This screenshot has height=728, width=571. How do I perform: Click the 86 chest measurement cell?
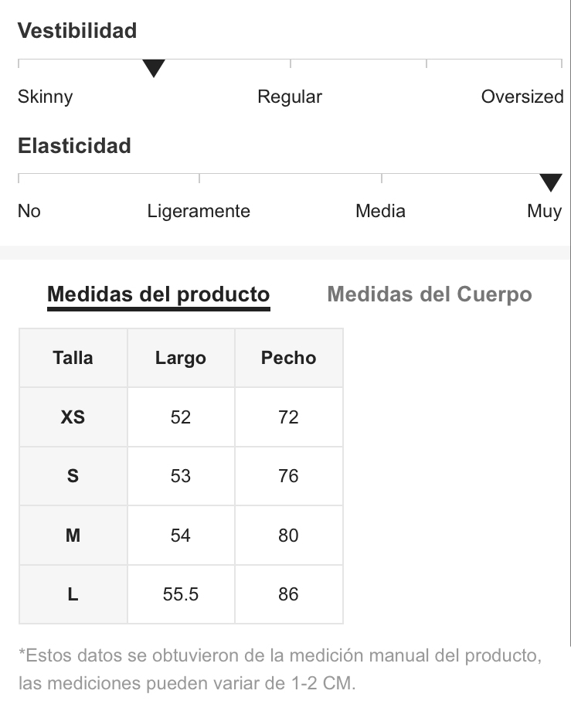[289, 594]
